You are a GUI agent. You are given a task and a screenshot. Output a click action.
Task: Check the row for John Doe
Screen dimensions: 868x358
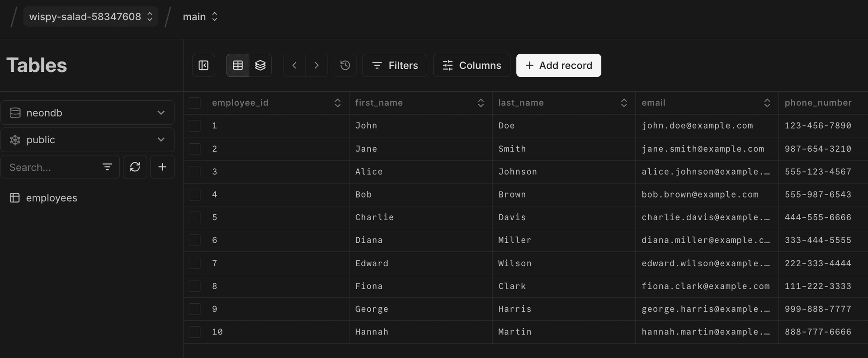194,126
